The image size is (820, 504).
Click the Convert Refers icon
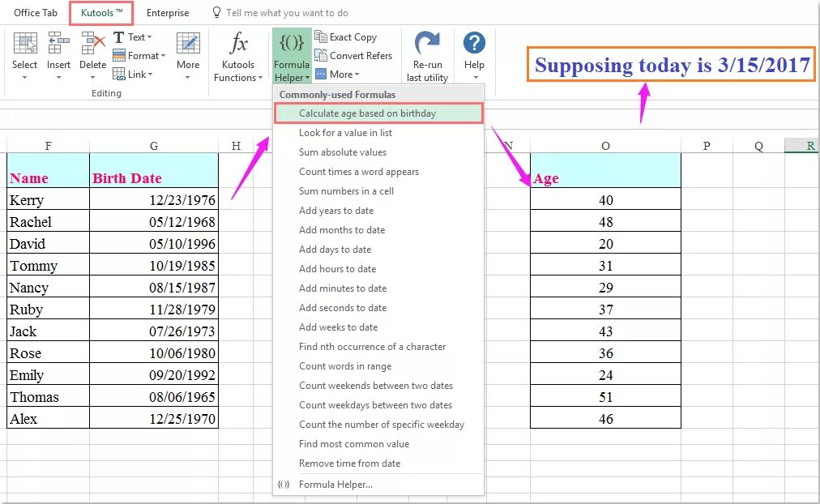click(x=321, y=55)
